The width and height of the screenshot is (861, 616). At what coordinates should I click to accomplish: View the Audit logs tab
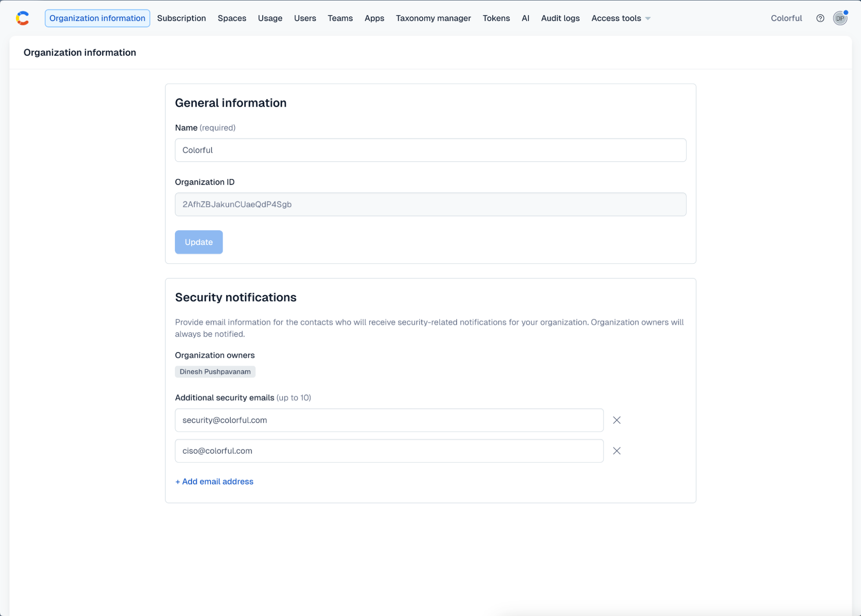tap(560, 18)
